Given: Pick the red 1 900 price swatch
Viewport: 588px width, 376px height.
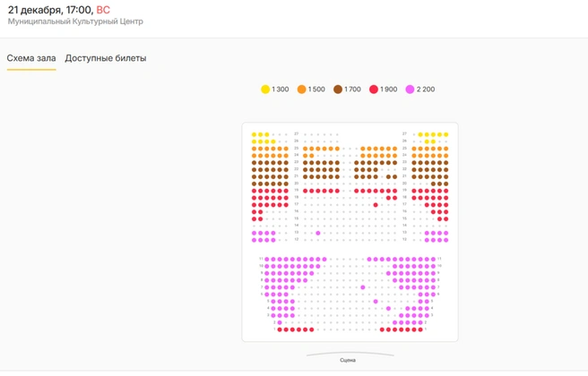Looking at the screenshot, I should tap(374, 90).
